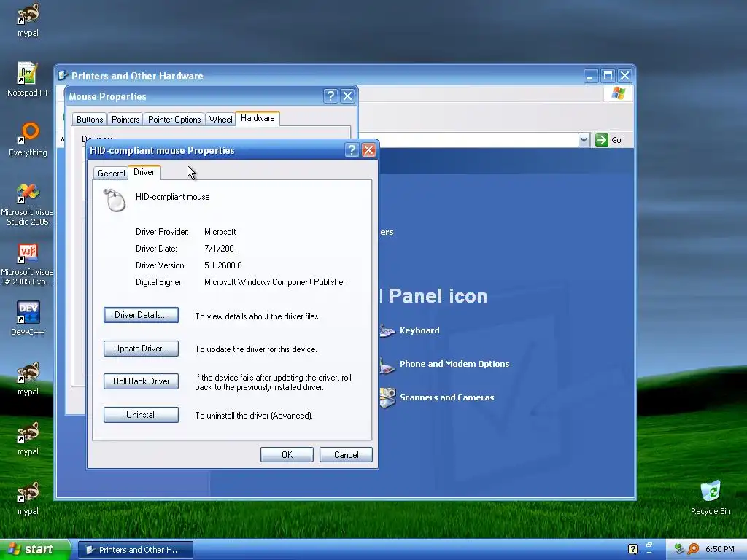Click the orange Everything search tray icon
Screen dimensions: 747x560
point(693,549)
